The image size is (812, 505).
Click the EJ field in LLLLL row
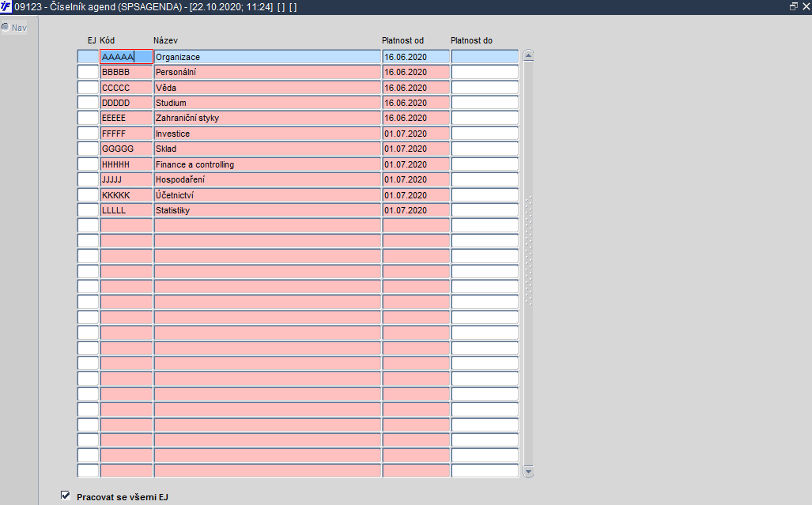88,210
